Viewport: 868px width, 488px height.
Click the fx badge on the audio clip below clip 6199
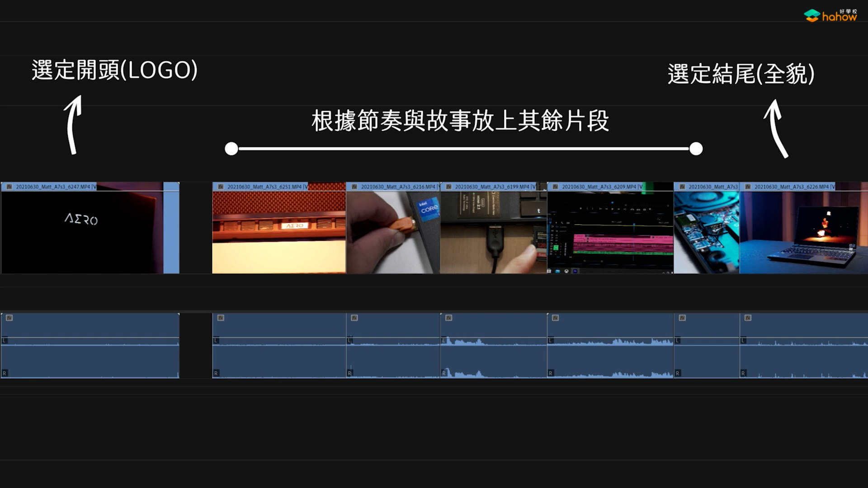coord(448,318)
